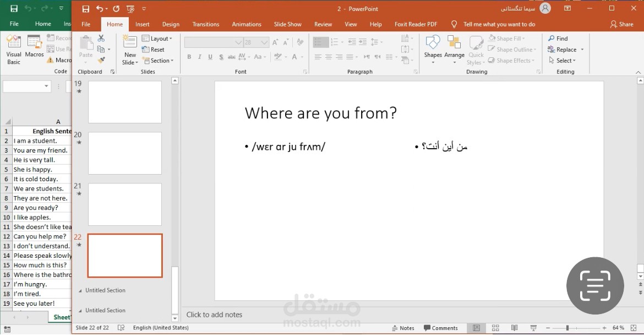Start Slide Show from status bar
This screenshot has width=644, height=336.
coord(533,328)
